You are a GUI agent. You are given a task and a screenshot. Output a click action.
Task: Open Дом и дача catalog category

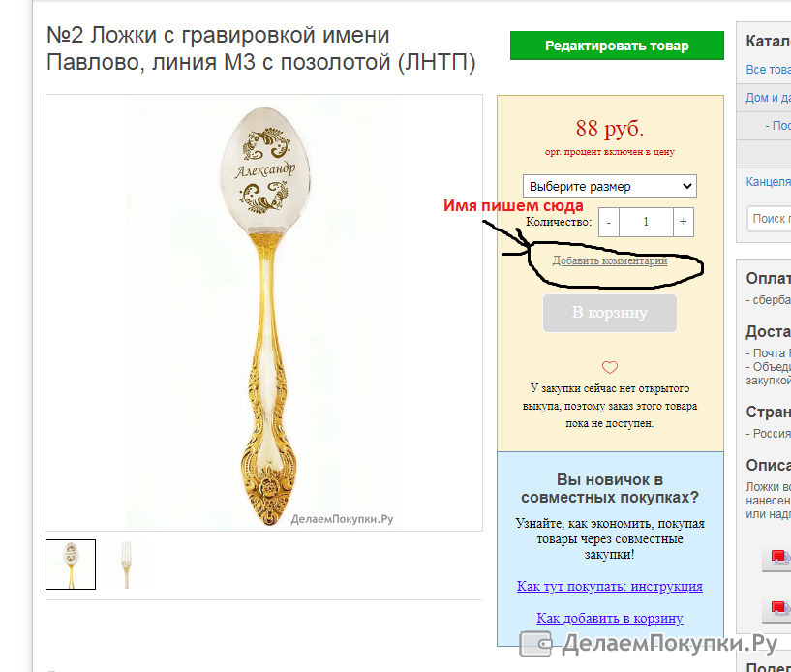tap(769, 98)
